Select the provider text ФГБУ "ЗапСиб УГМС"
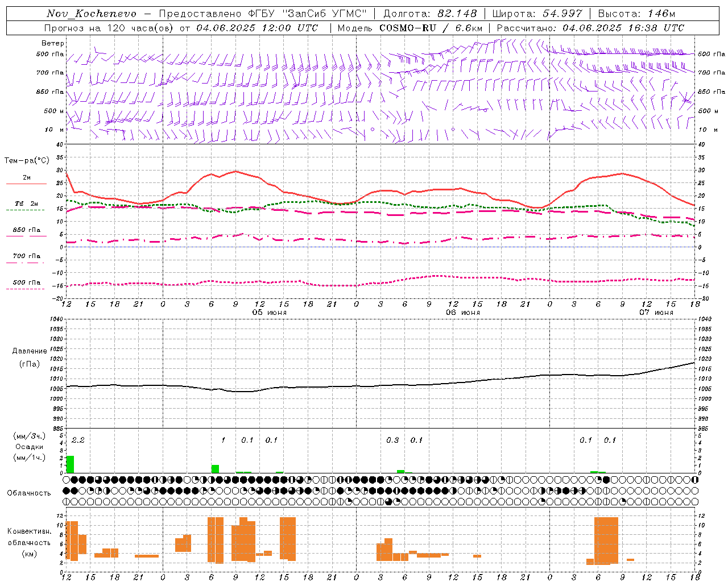 tap(308, 14)
